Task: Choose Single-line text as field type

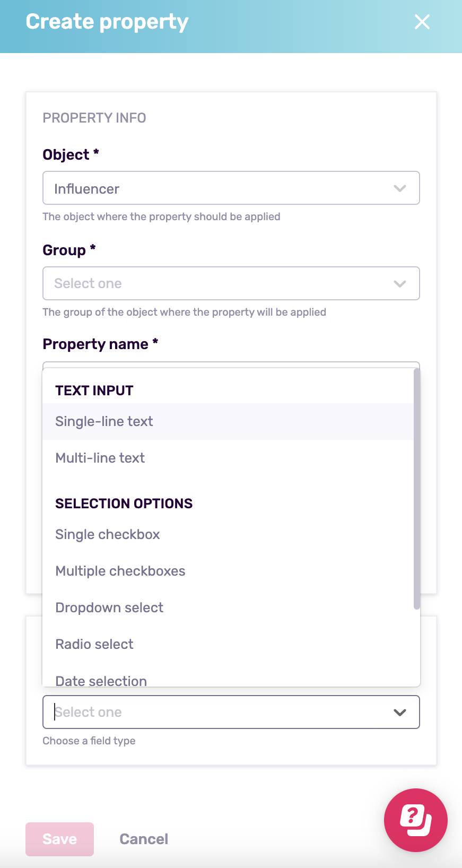Action: coord(104,421)
